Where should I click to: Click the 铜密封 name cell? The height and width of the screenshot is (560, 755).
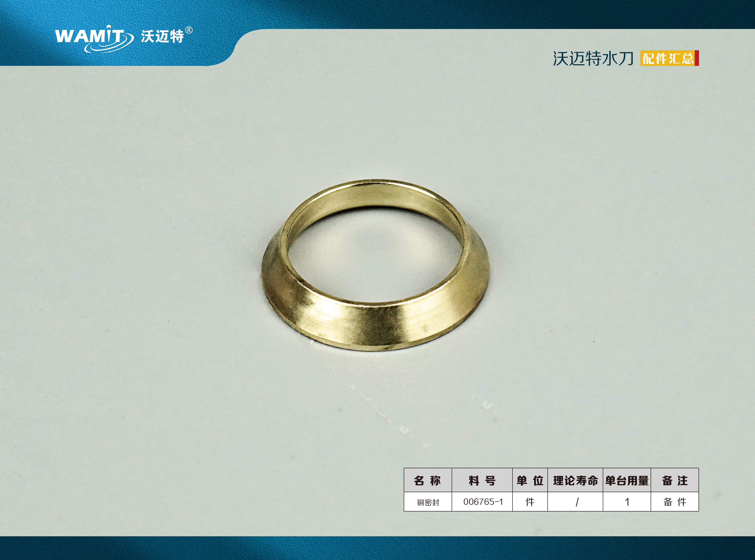tap(428, 502)
